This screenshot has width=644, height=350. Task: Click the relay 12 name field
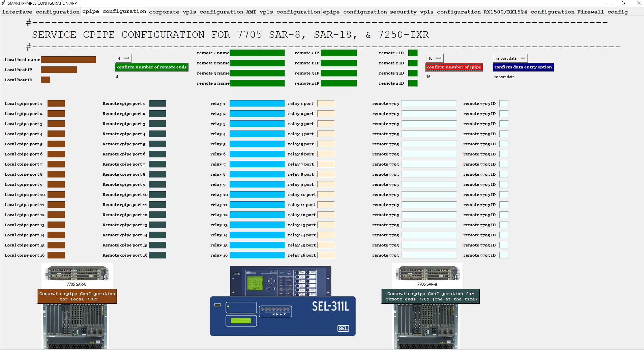(257, 215)
